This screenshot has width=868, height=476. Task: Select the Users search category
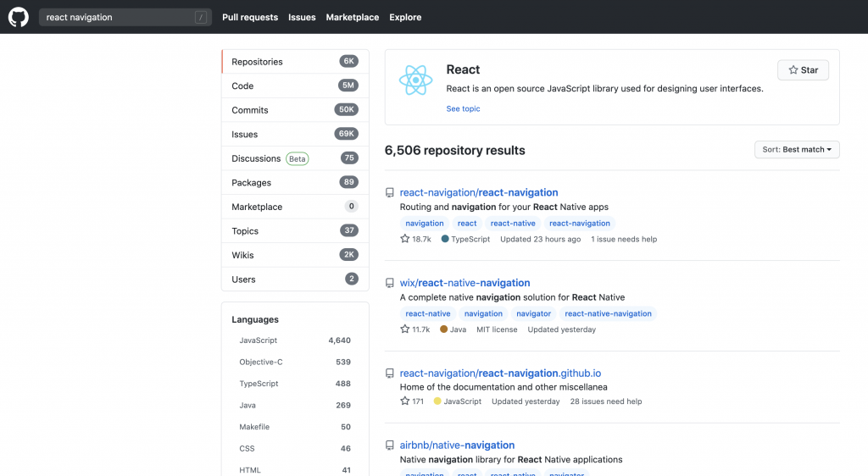tap(295, 280)
